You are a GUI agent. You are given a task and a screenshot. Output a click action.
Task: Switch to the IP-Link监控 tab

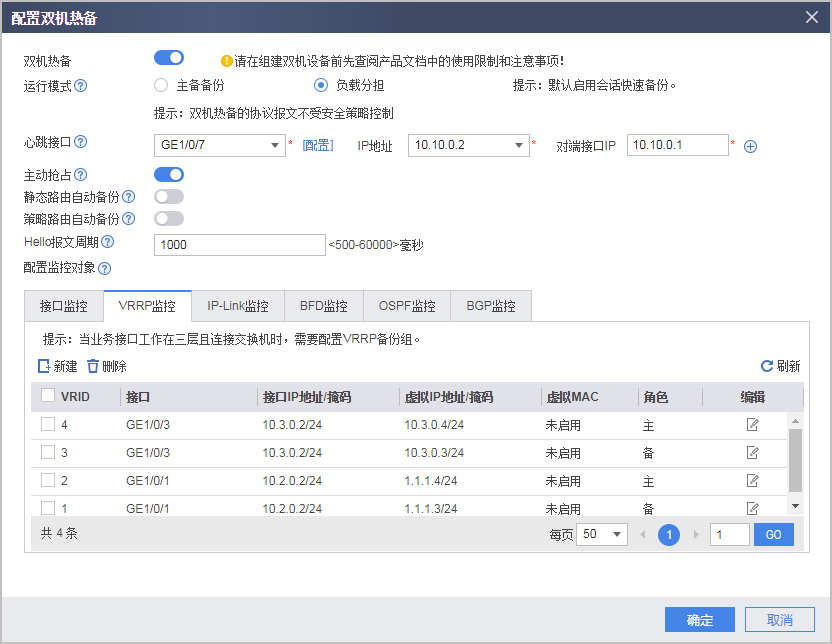(x=237, y=306)
